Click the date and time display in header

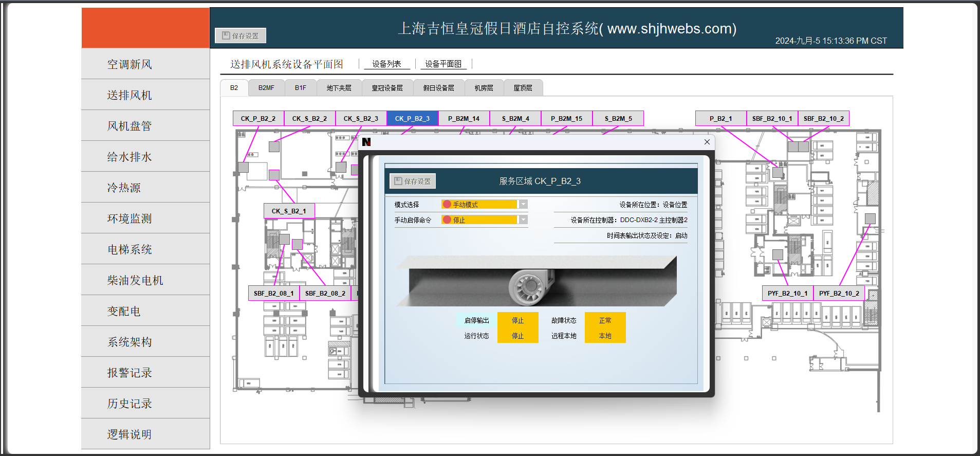831,41
